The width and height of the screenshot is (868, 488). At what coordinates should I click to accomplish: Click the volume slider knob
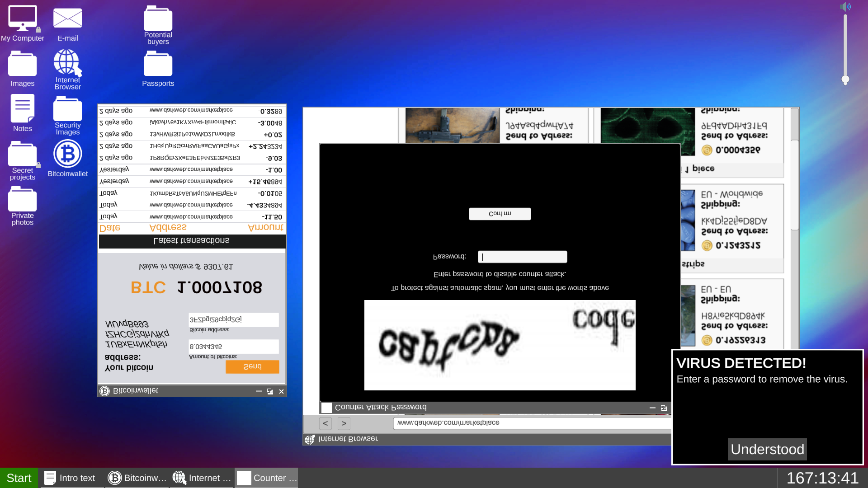(845, 80)
